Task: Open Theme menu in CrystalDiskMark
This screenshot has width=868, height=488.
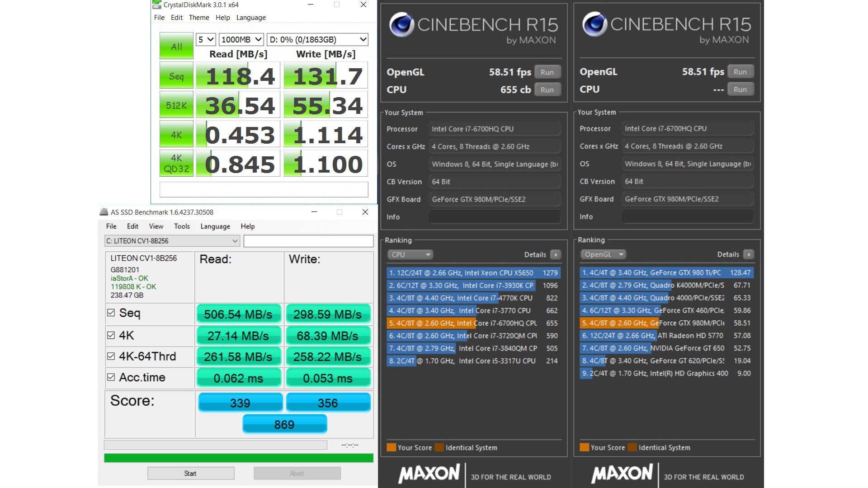Action: tap(199, 18)
